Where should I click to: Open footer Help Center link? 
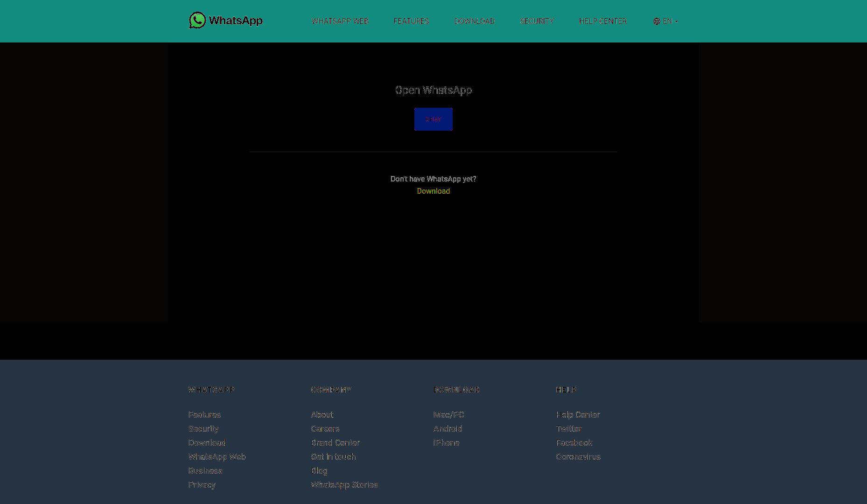(578, 414)
